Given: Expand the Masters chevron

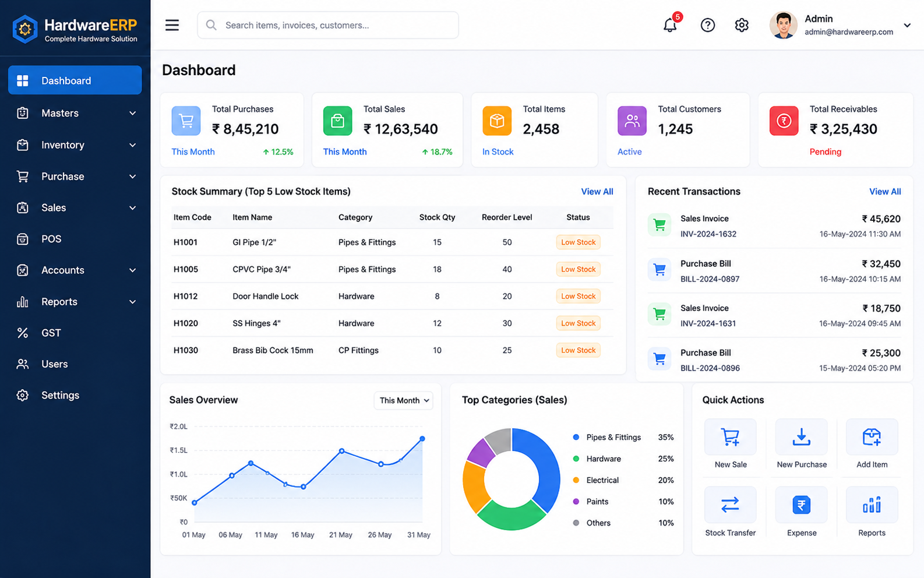Looking at the screenshot, I should (132, 113).
